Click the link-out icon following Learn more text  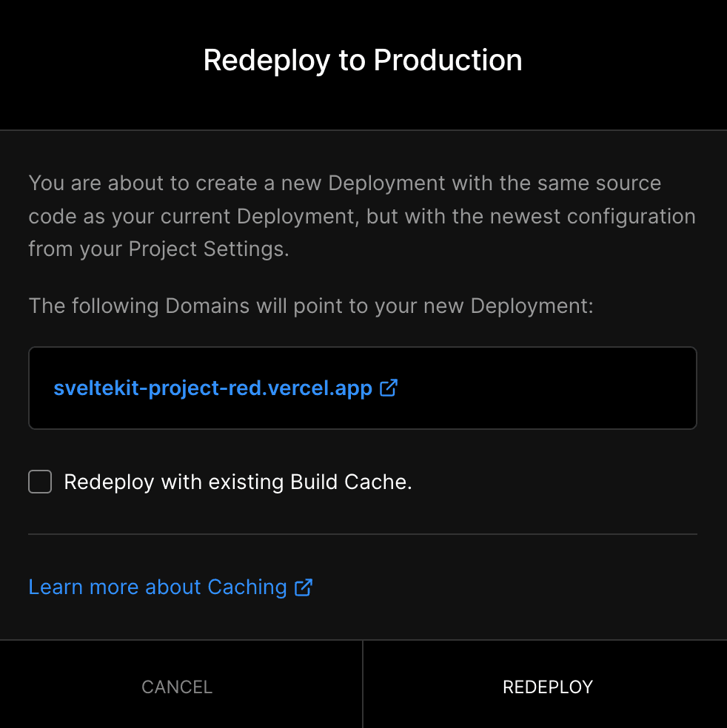(x=304, y=587)
